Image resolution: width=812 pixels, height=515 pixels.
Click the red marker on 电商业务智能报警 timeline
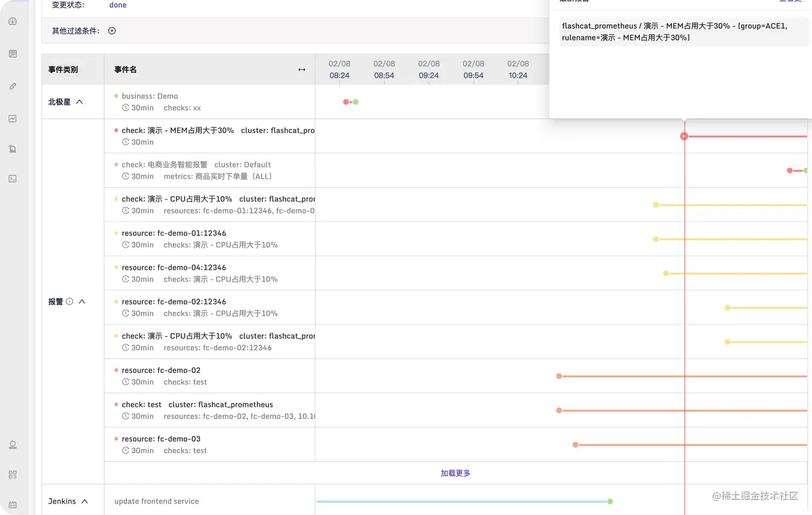[x=789, y=171]
